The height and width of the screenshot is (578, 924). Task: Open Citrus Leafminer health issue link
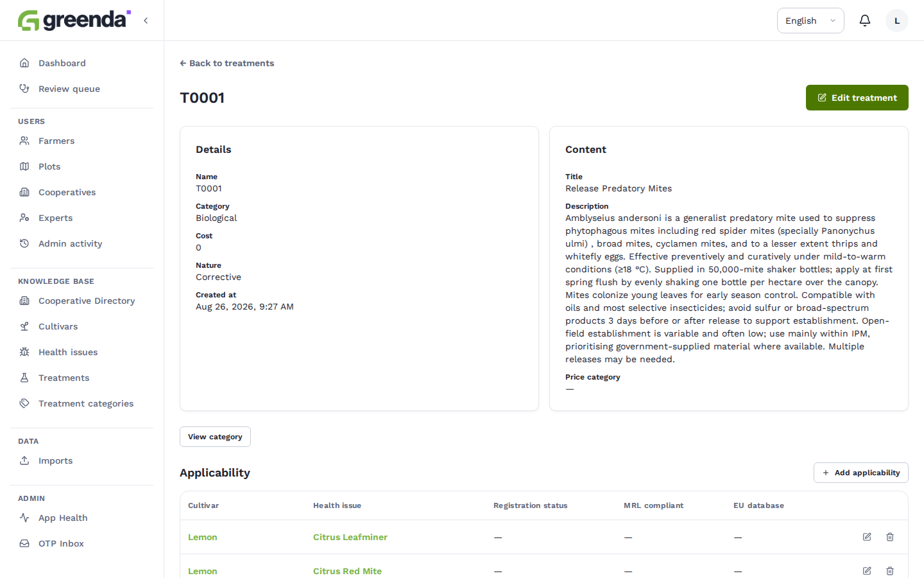coord(350,537)
